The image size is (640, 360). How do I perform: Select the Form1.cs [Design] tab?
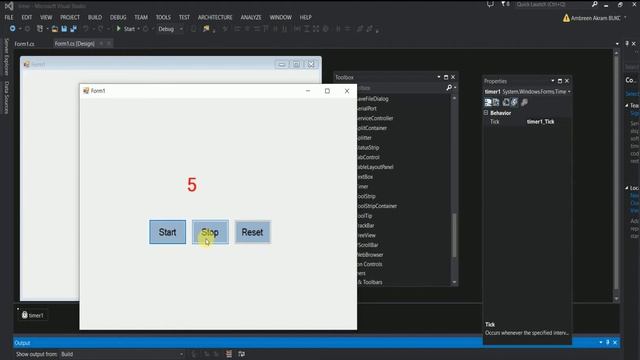point(74,43)
